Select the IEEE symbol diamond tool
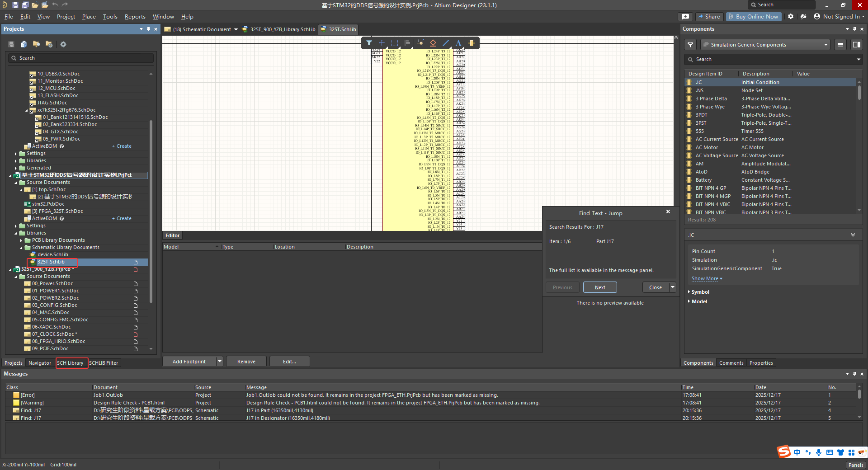Viewport: 868px width, 470px height. point(433,43)
